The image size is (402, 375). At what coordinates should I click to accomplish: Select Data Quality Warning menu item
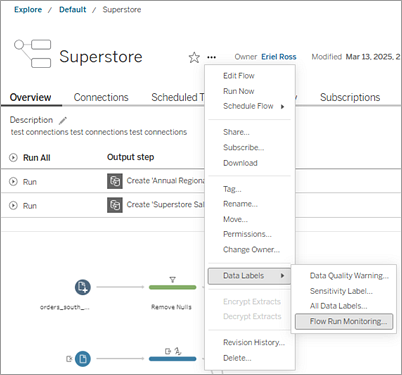click(x=349, y=276)
